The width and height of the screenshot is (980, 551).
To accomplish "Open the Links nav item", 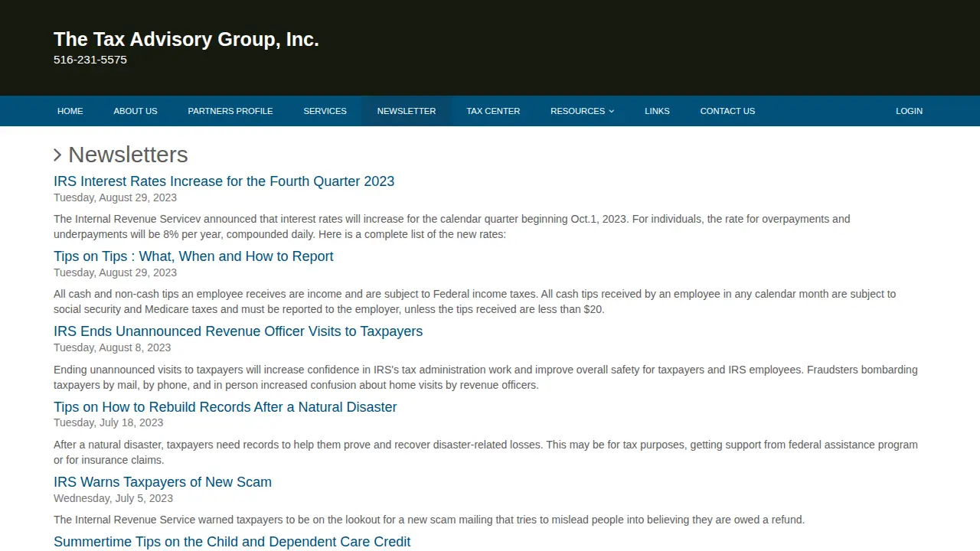I will pyautogui.click(x=657, y=111).
